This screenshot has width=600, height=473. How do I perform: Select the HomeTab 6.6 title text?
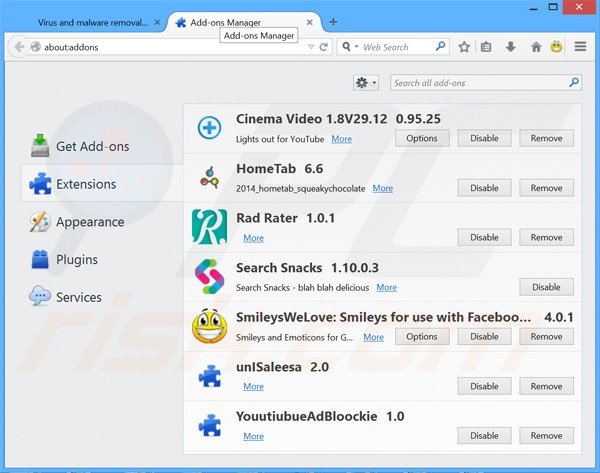279,169
